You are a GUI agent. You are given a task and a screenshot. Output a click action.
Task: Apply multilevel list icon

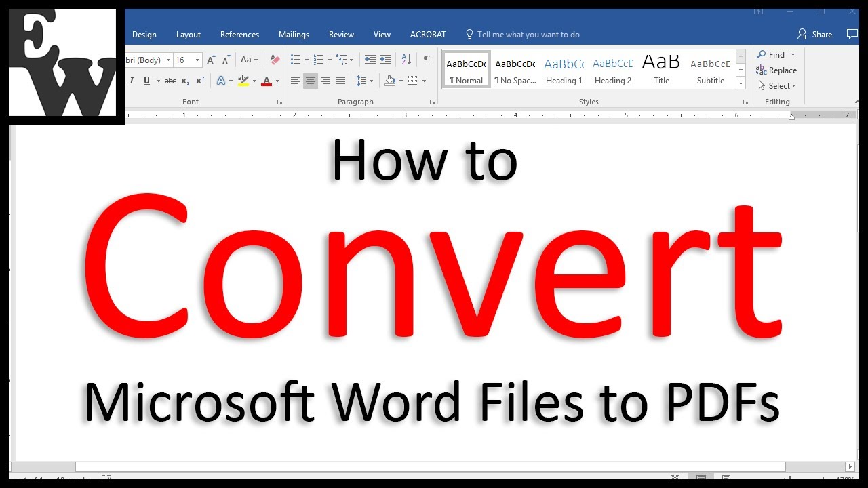pos(342,60)
